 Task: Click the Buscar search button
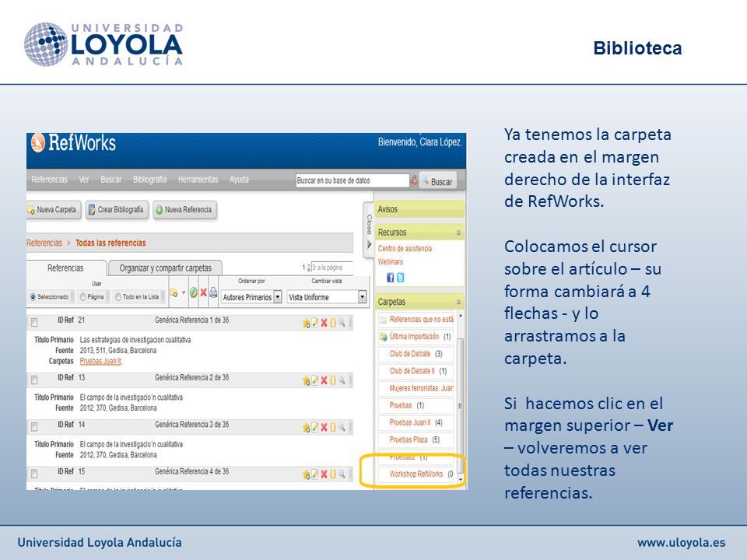coord(438,181)
